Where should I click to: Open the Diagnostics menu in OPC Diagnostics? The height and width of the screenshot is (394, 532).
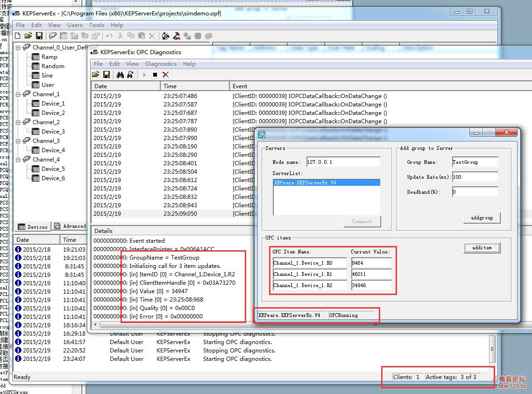[x=161, y=63]
